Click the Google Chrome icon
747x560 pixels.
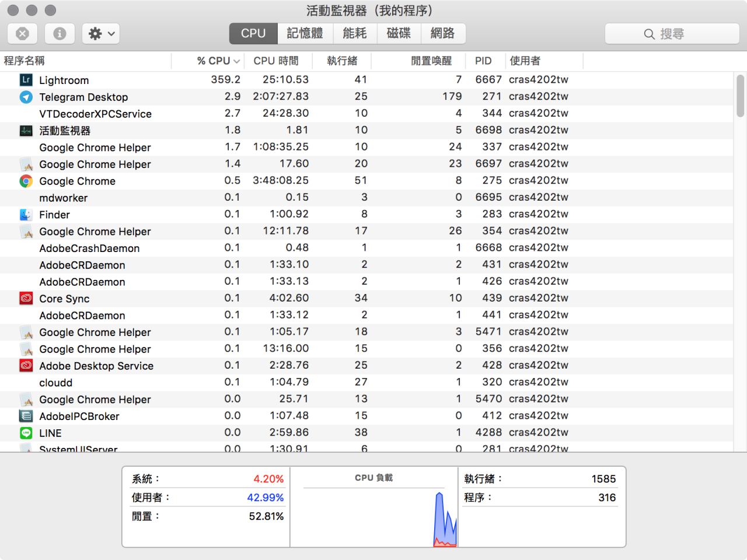click(26, 181)
